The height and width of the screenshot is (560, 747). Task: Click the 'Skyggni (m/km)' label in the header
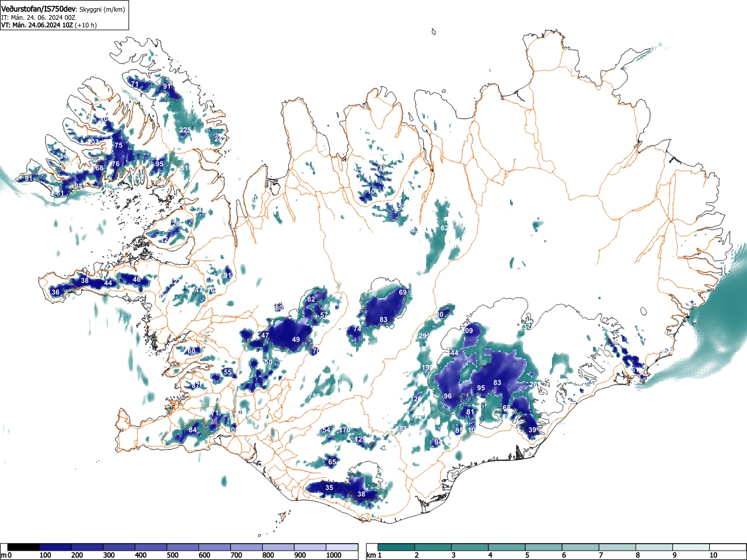click(102, 9)
